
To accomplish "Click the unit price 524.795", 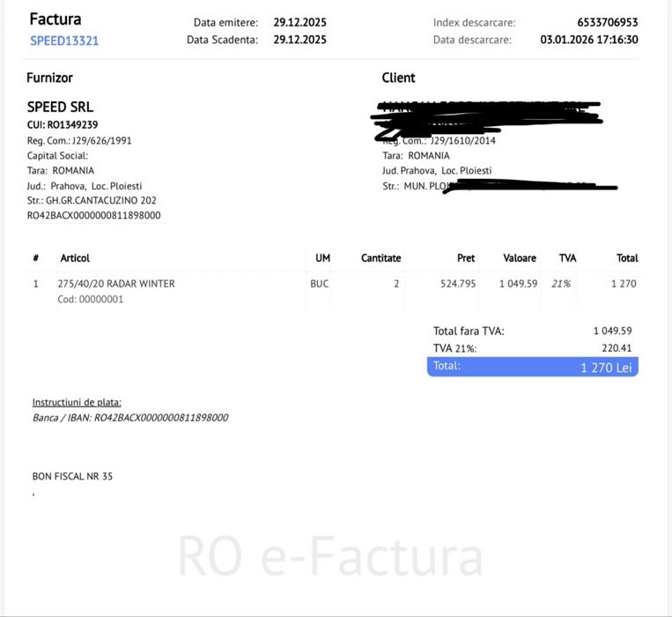I will point(457,284).
